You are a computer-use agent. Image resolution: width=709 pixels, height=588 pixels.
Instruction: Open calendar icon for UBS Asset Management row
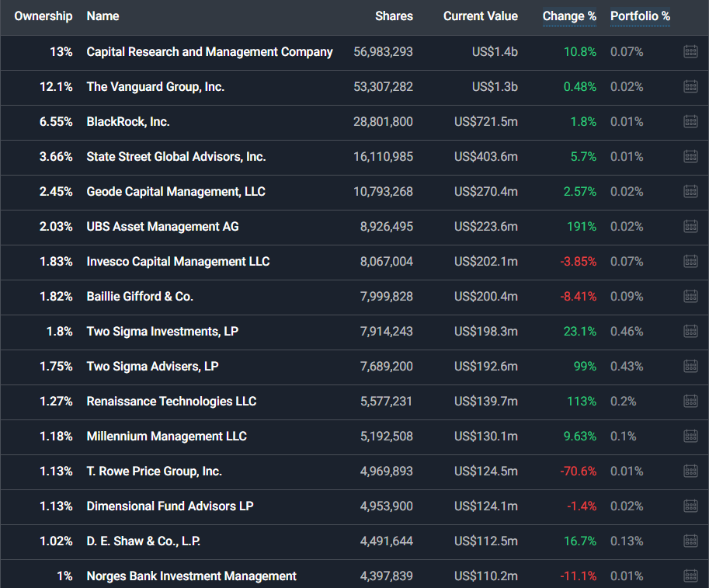click(690, 226)
